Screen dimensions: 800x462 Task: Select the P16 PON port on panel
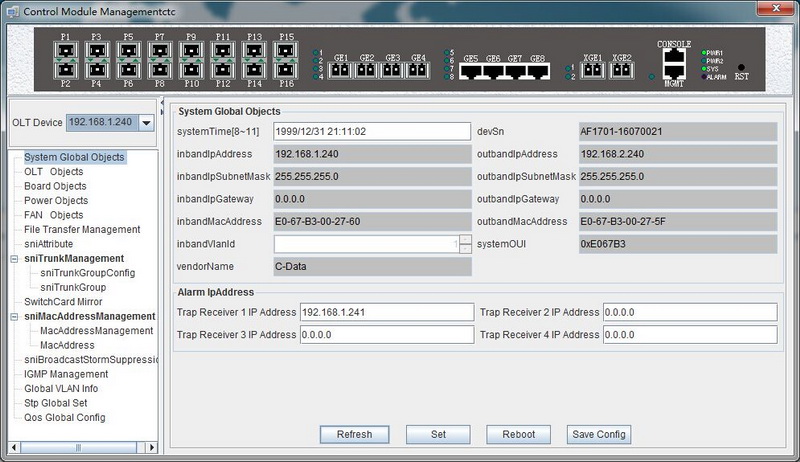tap(286, 72)
